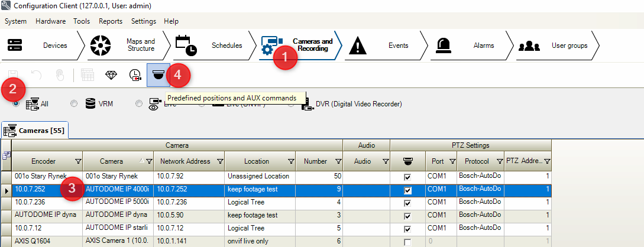Enable PTZ checkbox for AXIS Q1604 row

pyautogui.click(x=407, y=242)
